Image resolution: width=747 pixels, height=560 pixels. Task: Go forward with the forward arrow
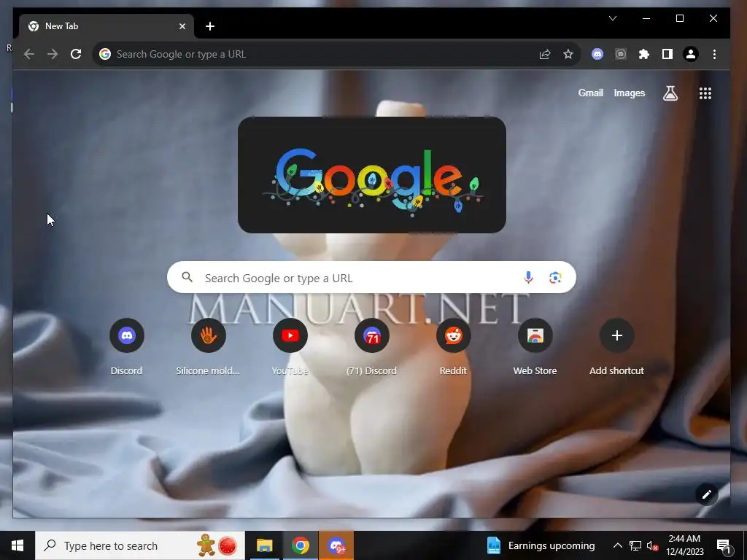coord(53,54)
